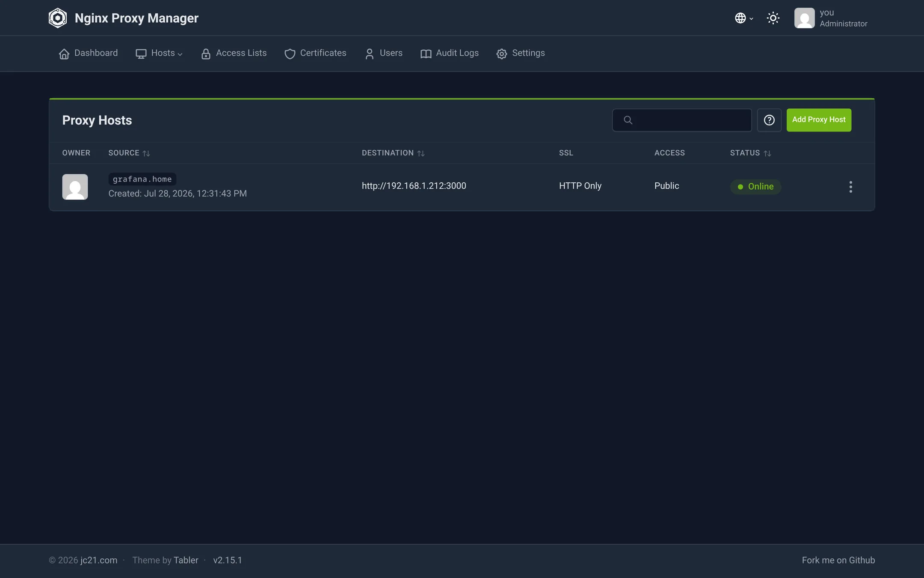
Task: Sort table by Status column
Action: point(750,153)
